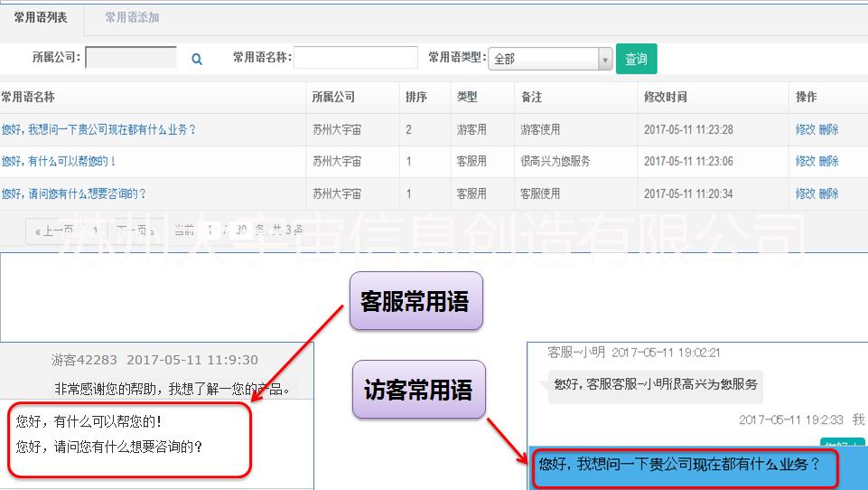Image resolution: width=868 pixels, height=490 pixels.
Task: Click 修改 in the 很高兴为您服务 row
Action: (805, 161)
